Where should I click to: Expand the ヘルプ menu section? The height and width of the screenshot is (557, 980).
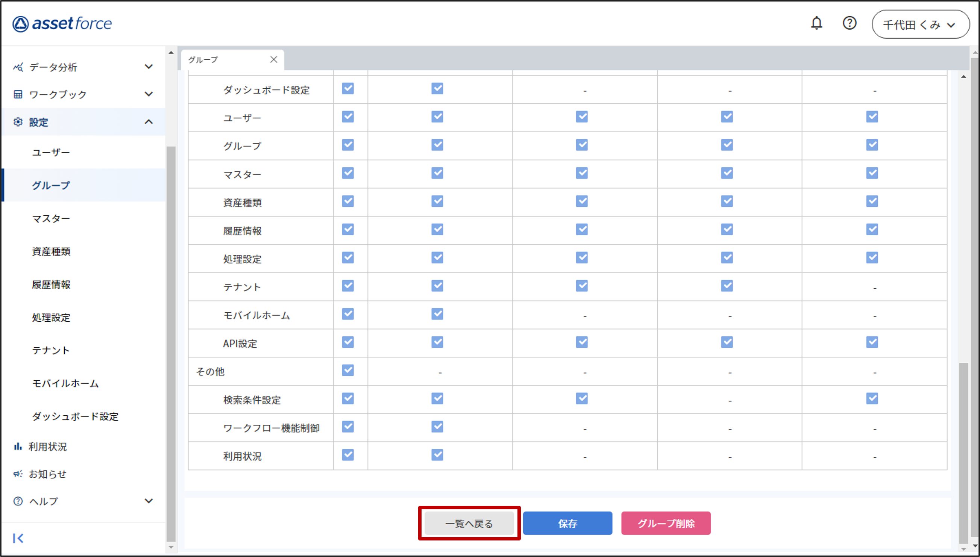[149, 501]
